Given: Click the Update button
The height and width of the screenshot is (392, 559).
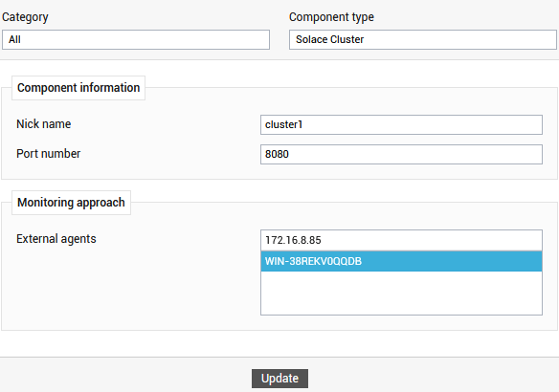Looking at the screenshot, I should tap(279, 378).
